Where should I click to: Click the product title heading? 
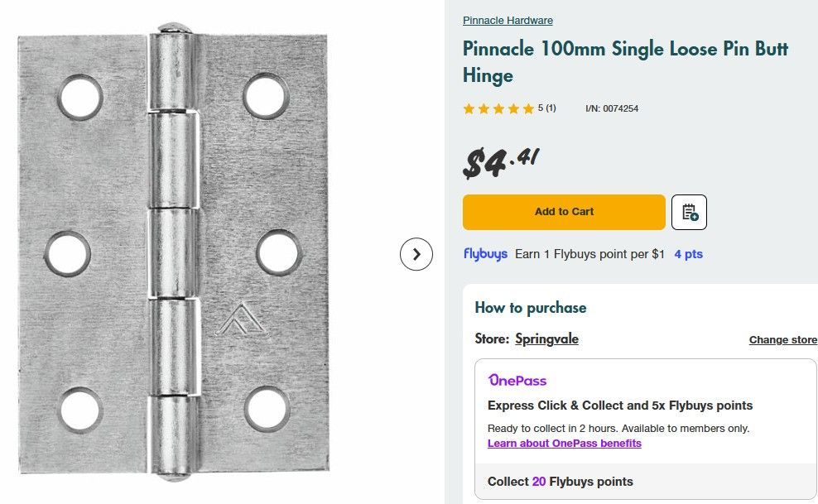(x=625, y=62)
